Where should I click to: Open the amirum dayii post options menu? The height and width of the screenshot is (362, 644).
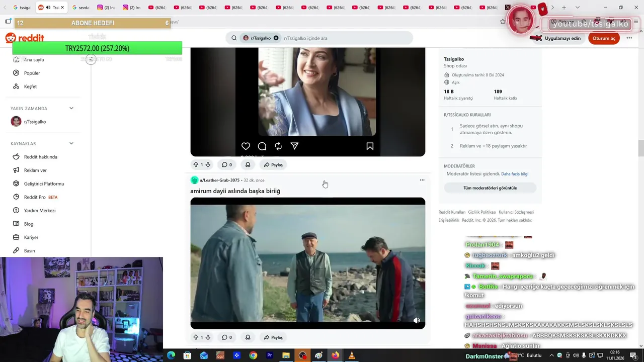click(x=422, y=180)
